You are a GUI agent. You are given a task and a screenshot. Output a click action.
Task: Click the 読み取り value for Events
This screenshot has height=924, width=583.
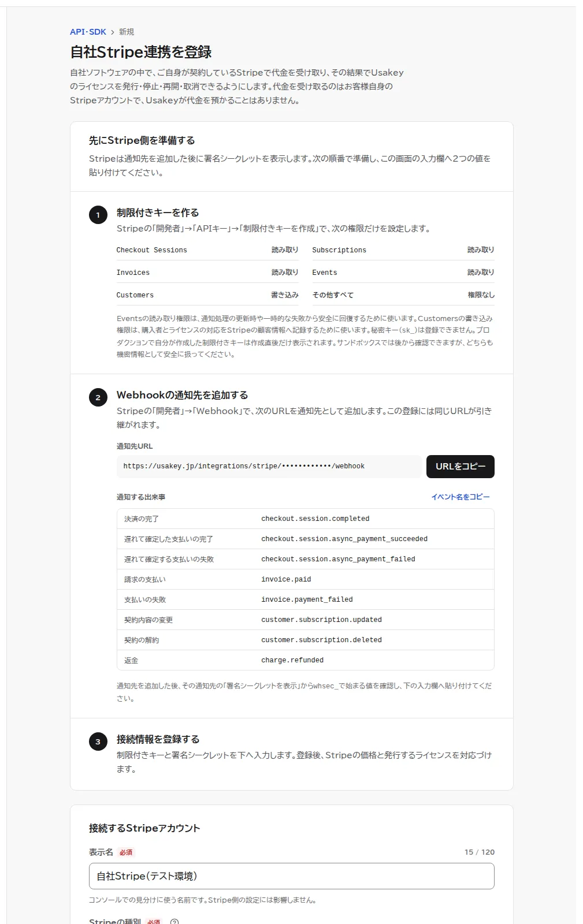pyautogui.click(x=481, y=273)
